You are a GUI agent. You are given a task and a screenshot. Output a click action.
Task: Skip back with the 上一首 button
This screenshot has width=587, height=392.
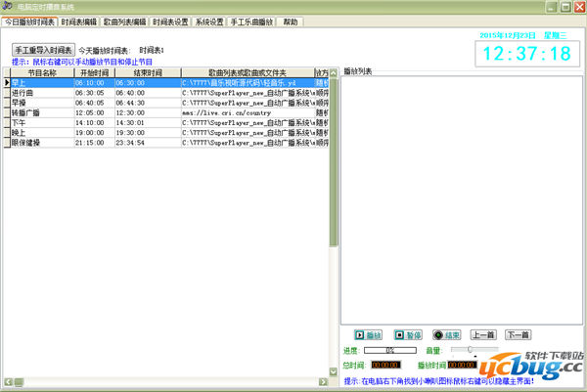[x=483, y=334]
